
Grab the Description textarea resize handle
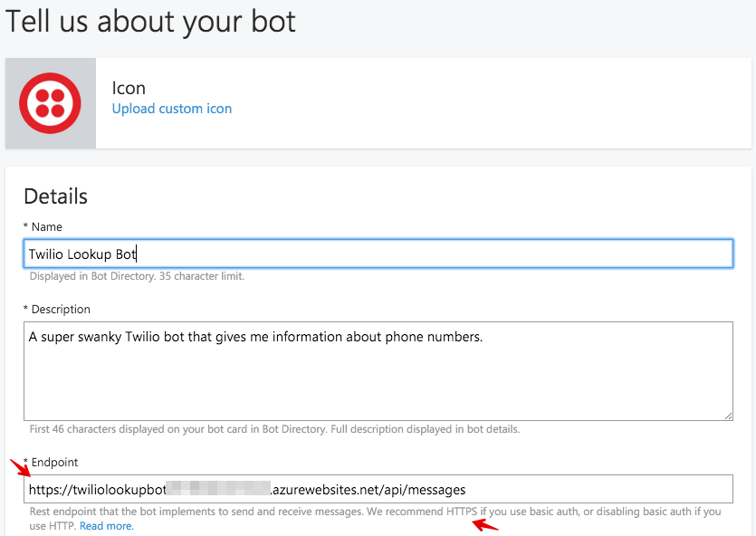[728, 416]
